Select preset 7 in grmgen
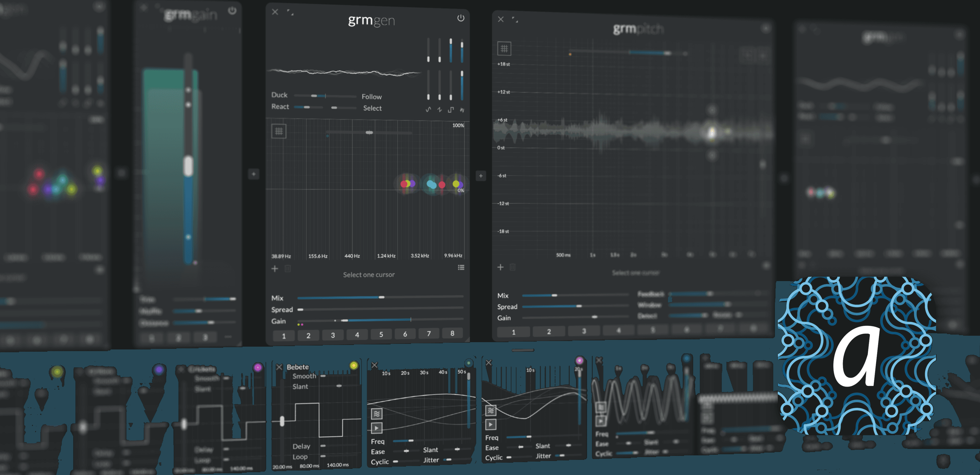The height and width of the screenshot is (475, 980). pyautogui.click(x=429, y=333)
